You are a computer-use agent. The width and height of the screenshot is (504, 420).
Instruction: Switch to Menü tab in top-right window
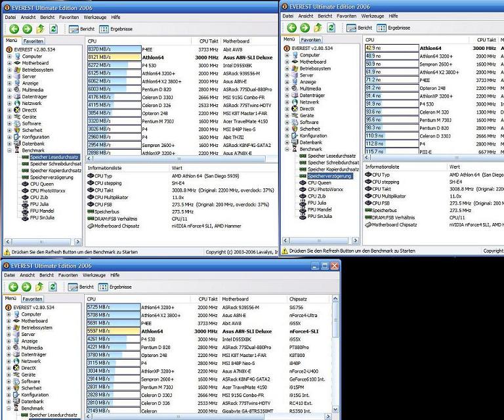[x=289, y=39]
